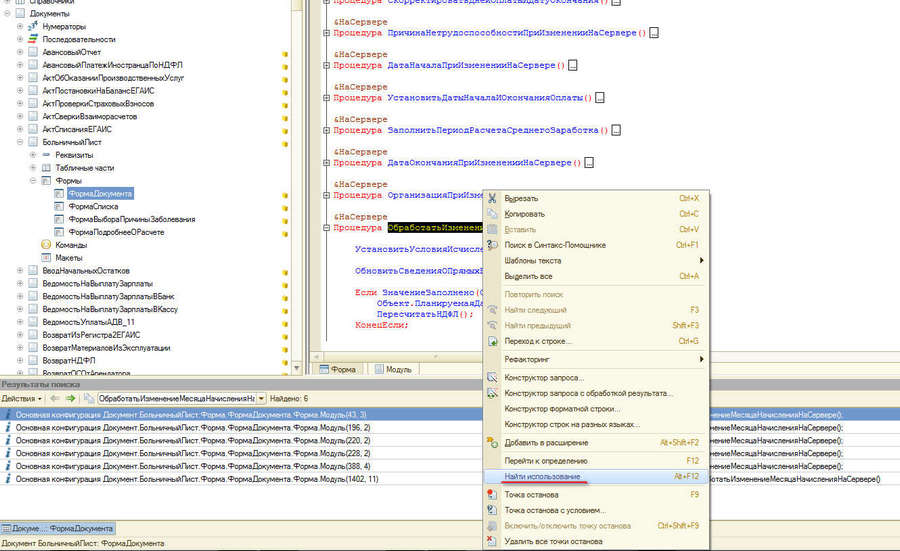Image resolution: width=900 pixels, height=551 pixels.
Task: Click the Добавить в расширение icon
Action: pos(492,442)
